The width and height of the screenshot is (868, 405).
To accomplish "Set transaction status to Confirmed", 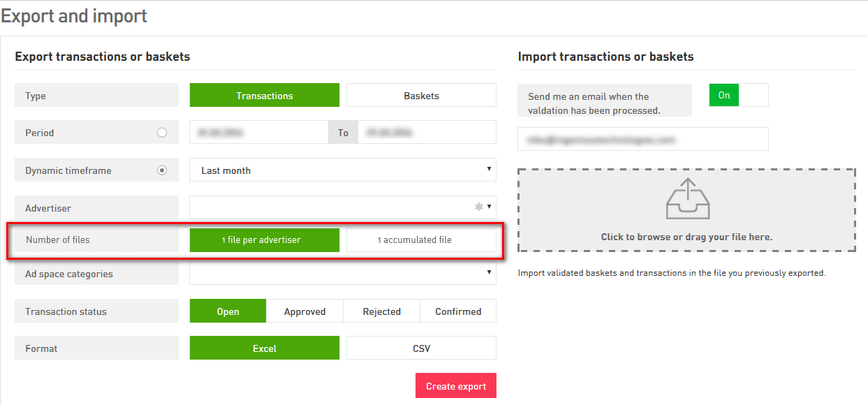I will point(458,311).
